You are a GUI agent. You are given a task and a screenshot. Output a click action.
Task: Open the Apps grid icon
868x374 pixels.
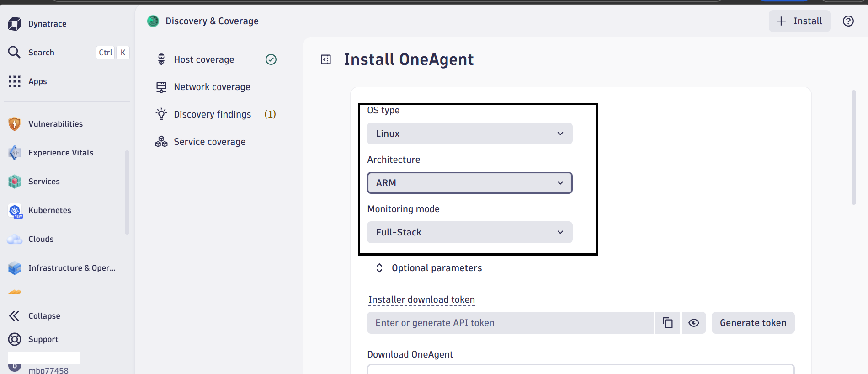[15, 81]
